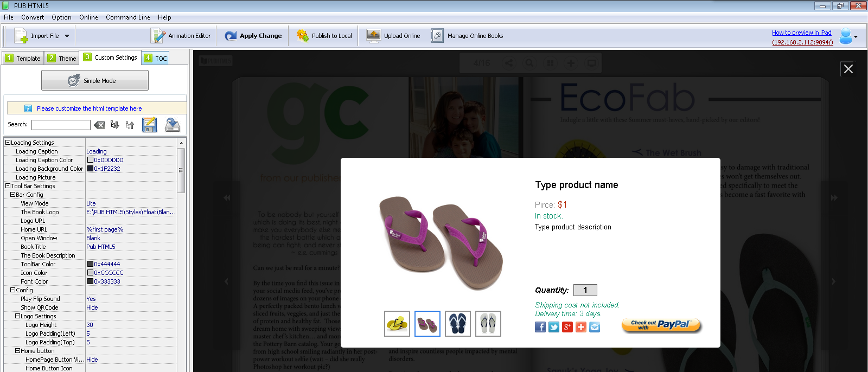
Task: Click Apply Change
Action: pyautogui.click(x=253, y=36)
